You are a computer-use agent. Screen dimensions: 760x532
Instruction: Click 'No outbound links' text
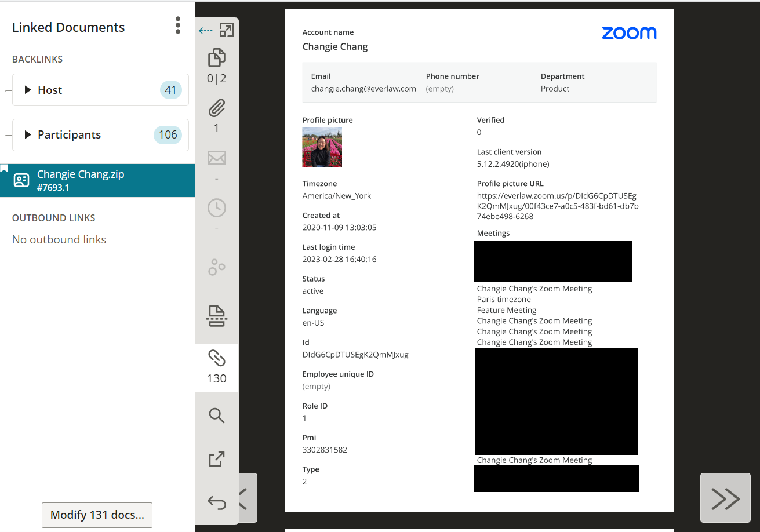tap(59, 239)
